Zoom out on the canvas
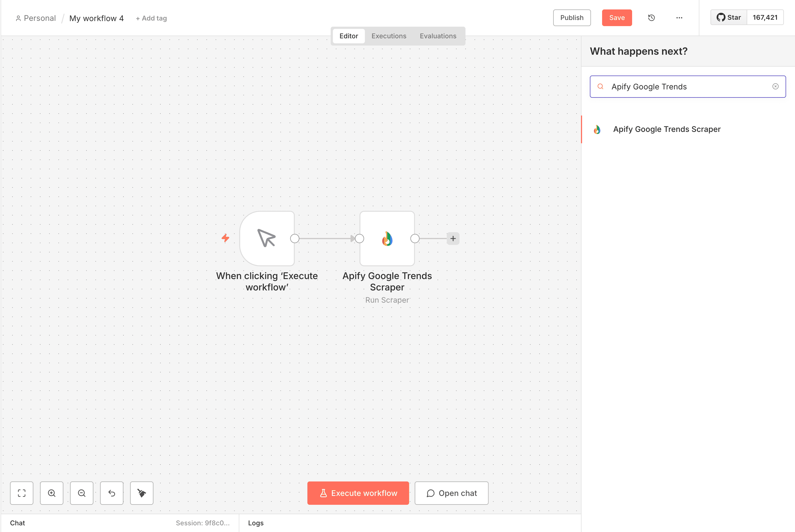The width and height of the screenshot is (795, 532). point(81,493)
